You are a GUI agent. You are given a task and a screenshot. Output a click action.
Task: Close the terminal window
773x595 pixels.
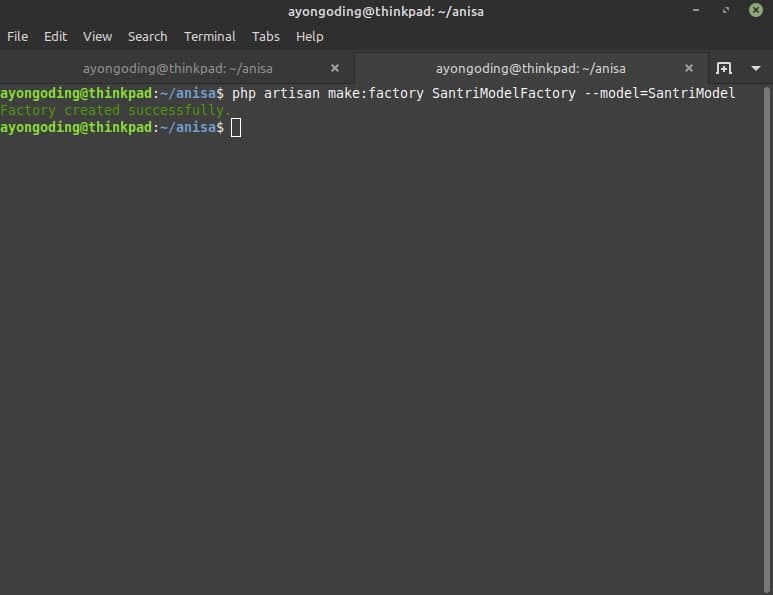pyautogui.click(x=756, y=10)
